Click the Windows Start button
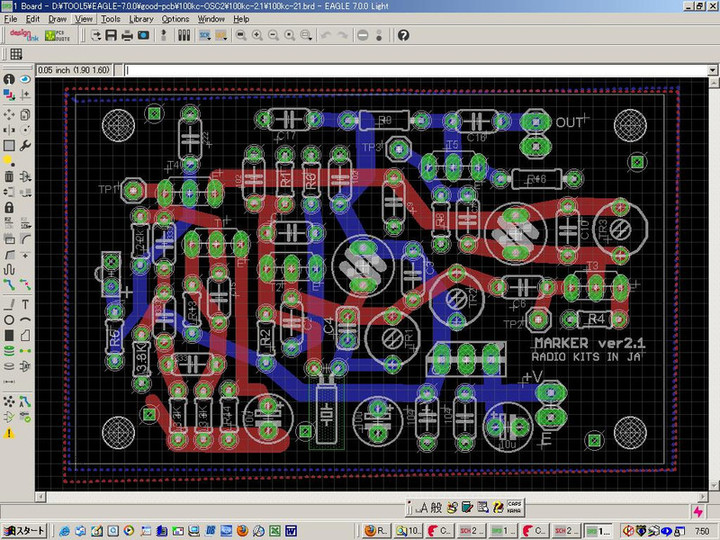This screenshot has width=720, height=540. pos(24,530)
